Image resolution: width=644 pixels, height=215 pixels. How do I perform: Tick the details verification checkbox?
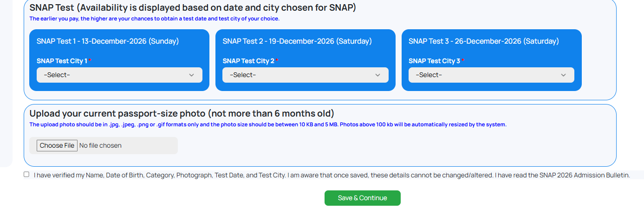[x=26, y=175]
